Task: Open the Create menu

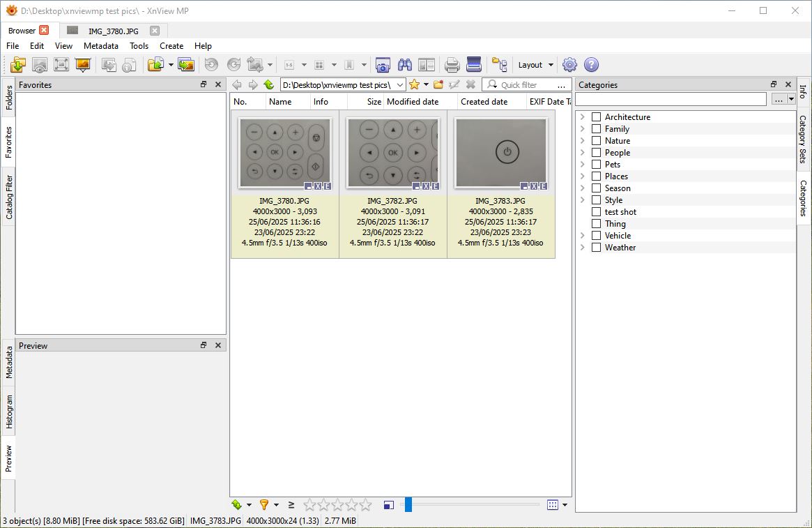Action: coord(171,46)
